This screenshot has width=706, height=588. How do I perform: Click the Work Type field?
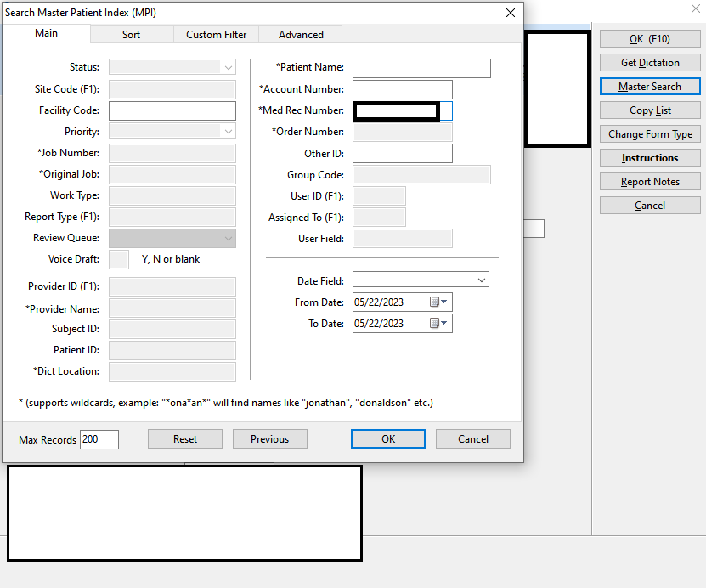coord(172,195)
